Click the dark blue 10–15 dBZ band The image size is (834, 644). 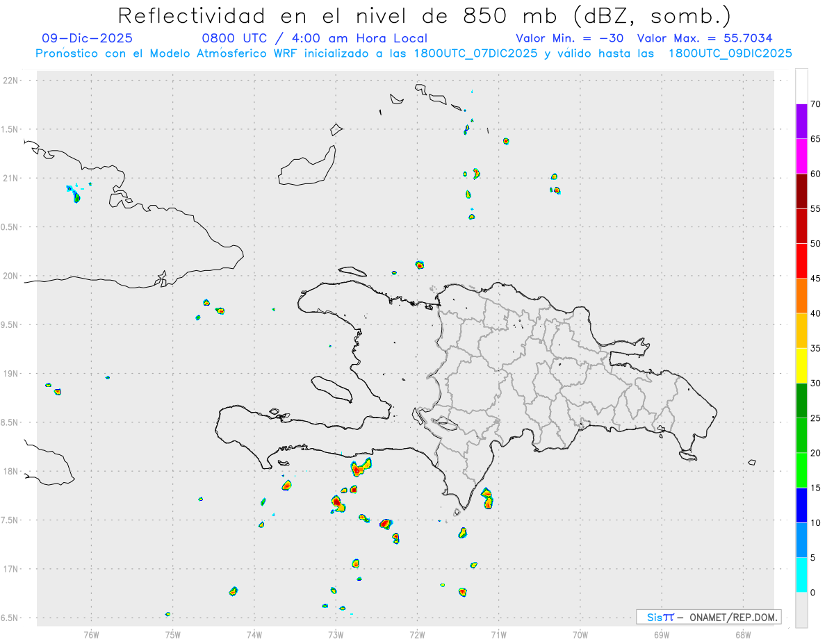tap(801, 505)
